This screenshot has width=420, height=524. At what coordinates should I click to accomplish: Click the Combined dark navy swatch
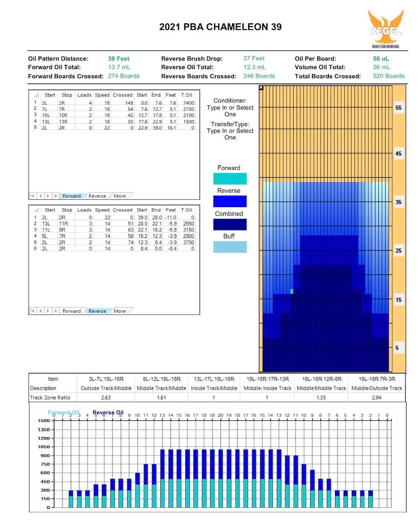point(230,224)
